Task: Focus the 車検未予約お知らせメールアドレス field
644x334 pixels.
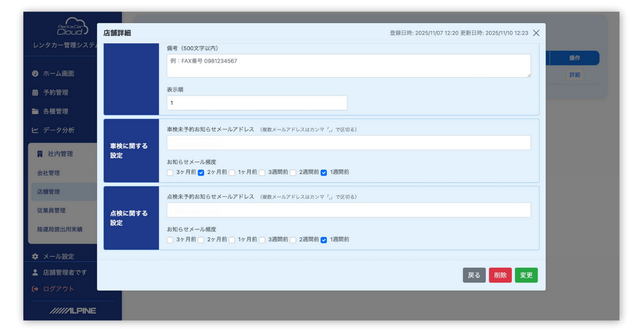Action: 349,143
